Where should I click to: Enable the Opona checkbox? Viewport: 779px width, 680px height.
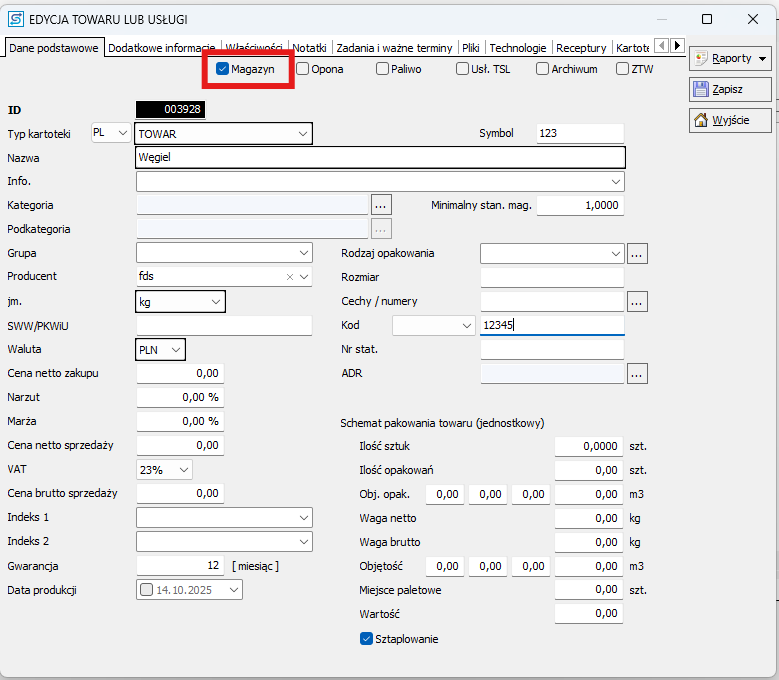303,69
